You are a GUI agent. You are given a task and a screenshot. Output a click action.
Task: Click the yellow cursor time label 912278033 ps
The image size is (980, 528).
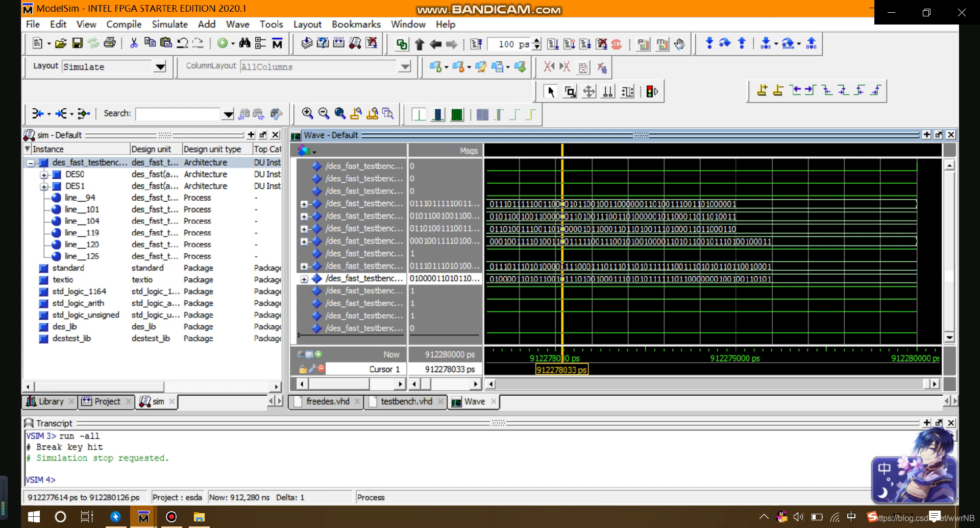pos(561,370)
